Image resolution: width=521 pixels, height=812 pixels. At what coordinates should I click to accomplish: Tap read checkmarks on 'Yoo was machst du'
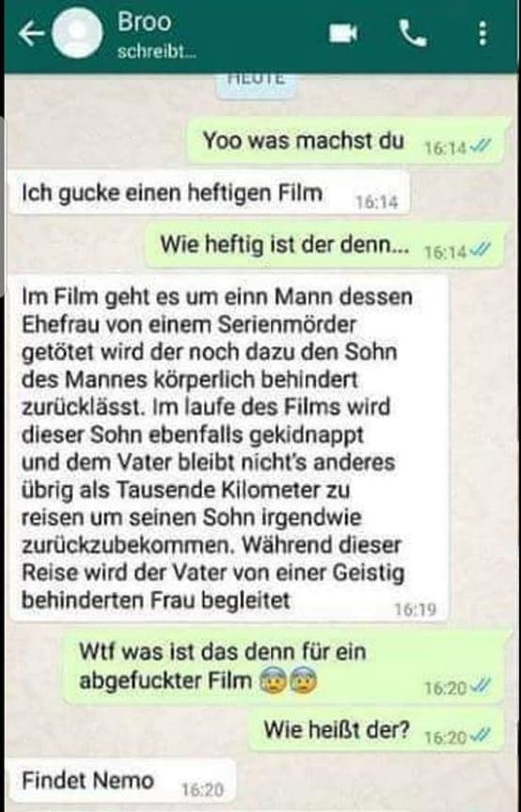(479, 148)
